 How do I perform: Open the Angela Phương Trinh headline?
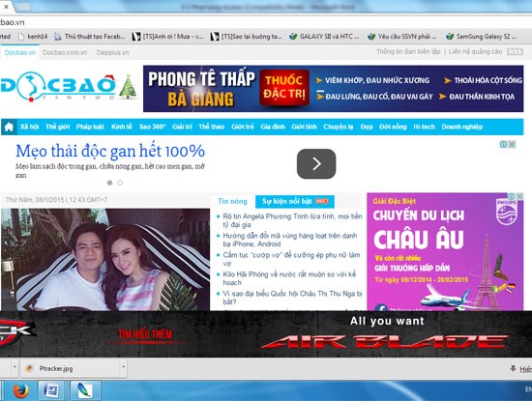(x=292, y=220)
